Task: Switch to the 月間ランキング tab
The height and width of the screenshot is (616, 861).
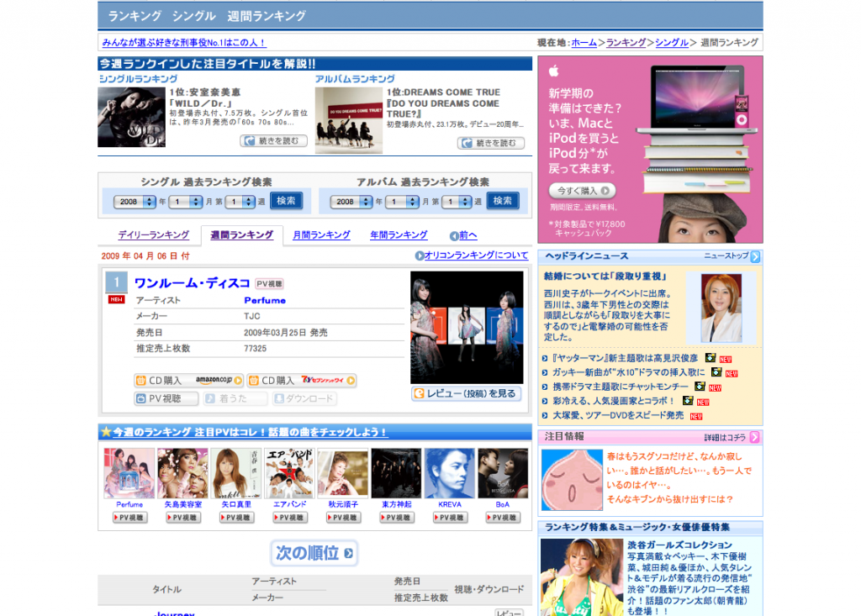Action: (321, 235)
